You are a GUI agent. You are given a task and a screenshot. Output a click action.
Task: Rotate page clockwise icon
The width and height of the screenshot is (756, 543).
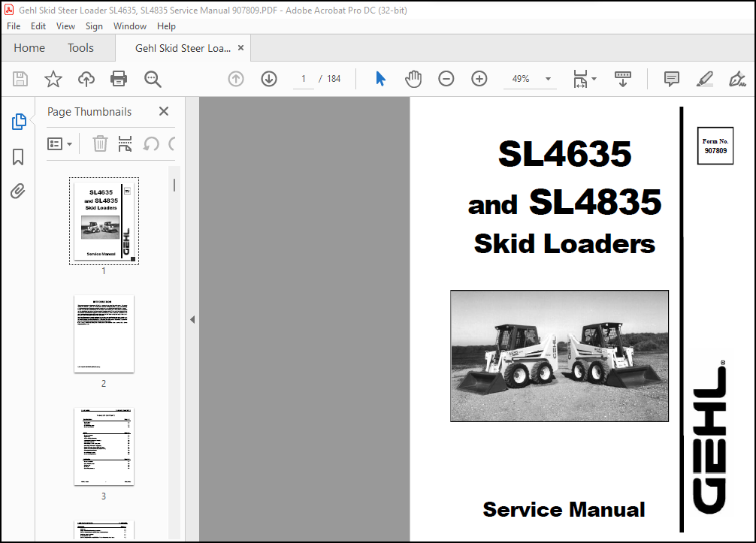click(x=172, y=143)
